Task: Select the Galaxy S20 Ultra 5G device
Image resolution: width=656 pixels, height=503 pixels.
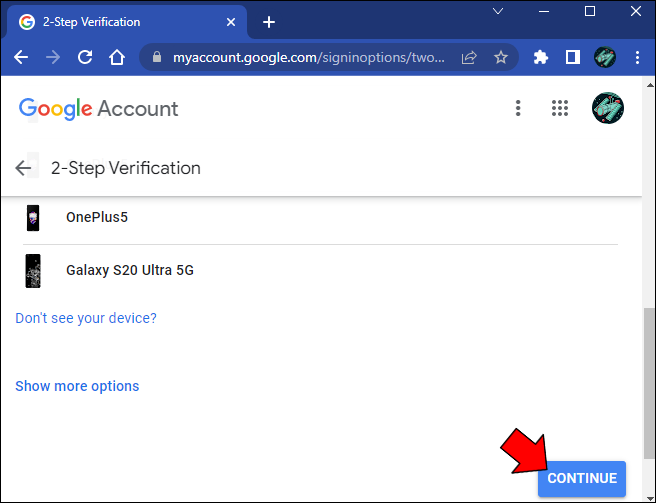Action: (x=129, y=270)
